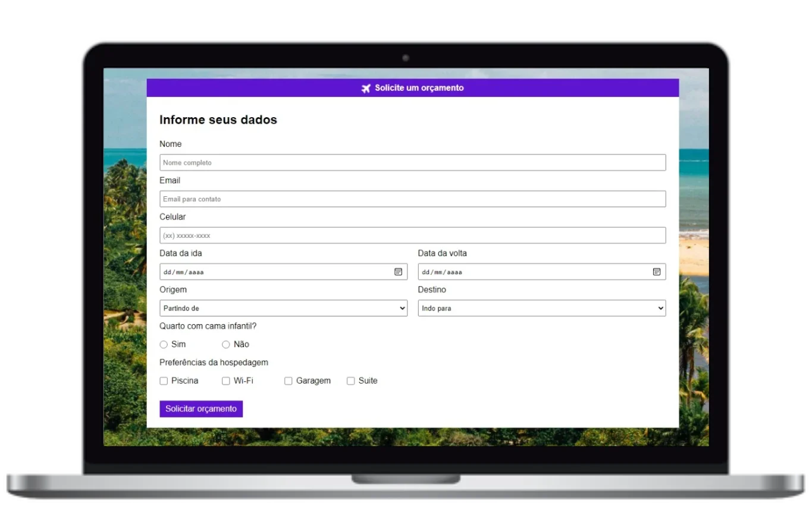Select the Sim radio button

pos(164,344)
